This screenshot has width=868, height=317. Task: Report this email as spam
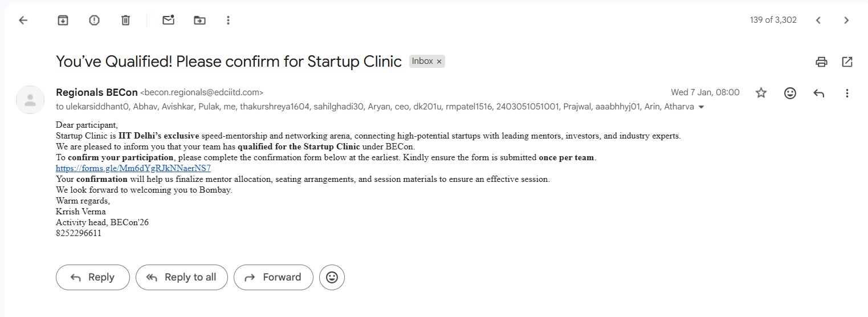[x=94, y=21]
